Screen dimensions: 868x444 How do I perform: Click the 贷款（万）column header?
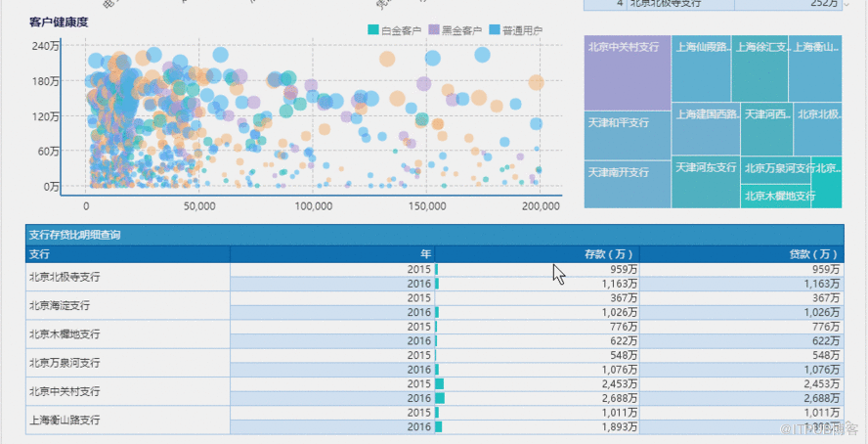click(x=740, y=254)
